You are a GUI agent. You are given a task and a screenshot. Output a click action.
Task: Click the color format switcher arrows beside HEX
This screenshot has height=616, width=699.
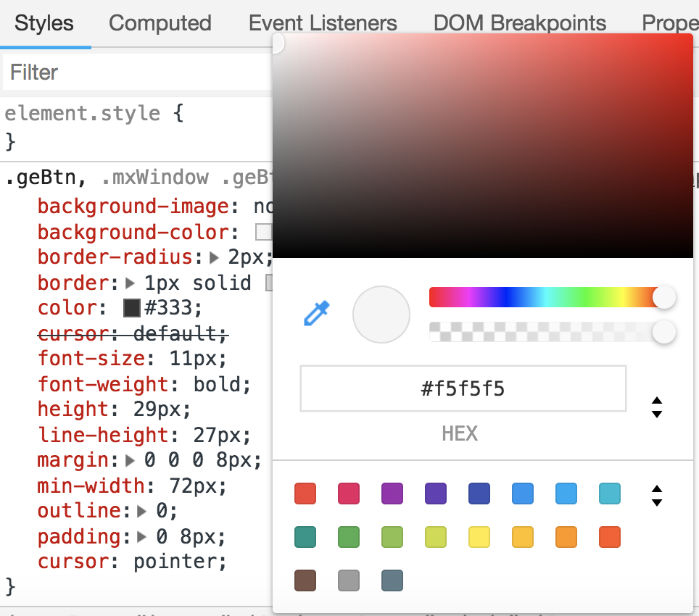click(x=656, y=407)
